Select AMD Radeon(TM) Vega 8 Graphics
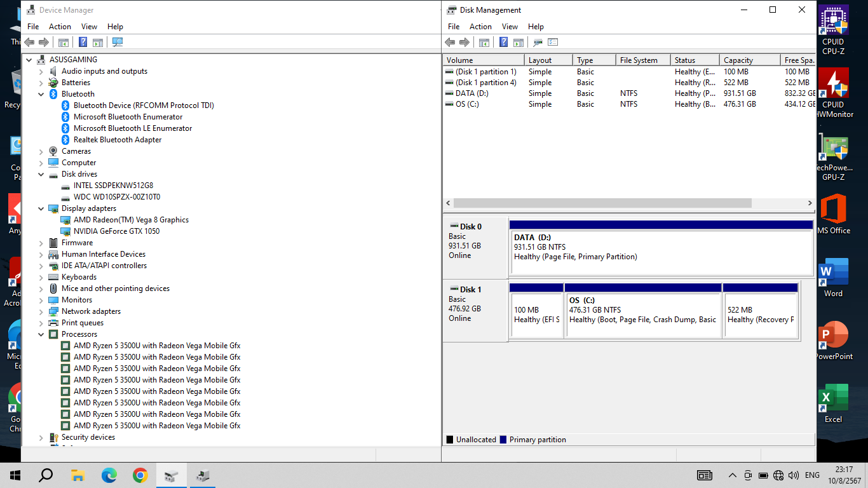Screen dimensions: 868x488 [x=131, y=220]
